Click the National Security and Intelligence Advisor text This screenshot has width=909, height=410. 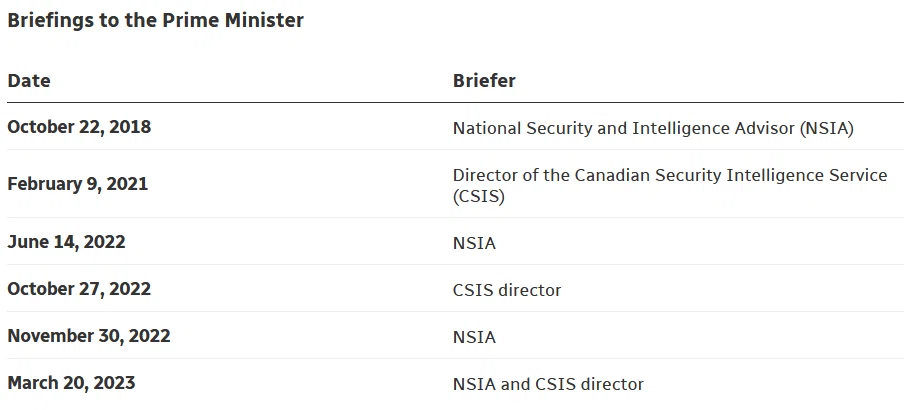click(x=625, y=128)
